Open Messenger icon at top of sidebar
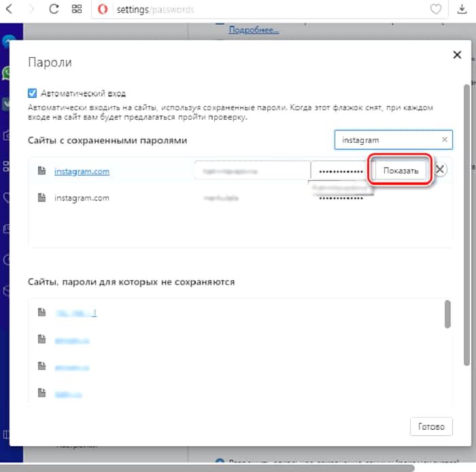The height and width of the screenshot is (472, 476). point(8,41)
